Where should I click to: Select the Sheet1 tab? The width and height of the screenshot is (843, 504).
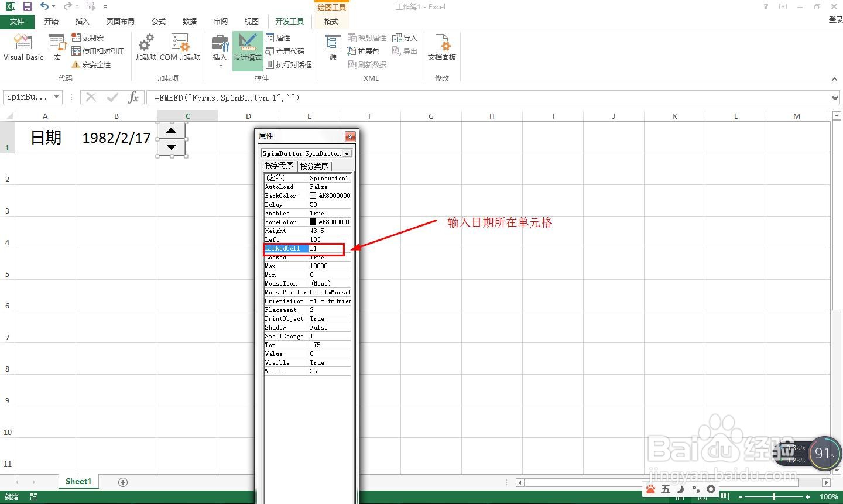click(78, 481)
